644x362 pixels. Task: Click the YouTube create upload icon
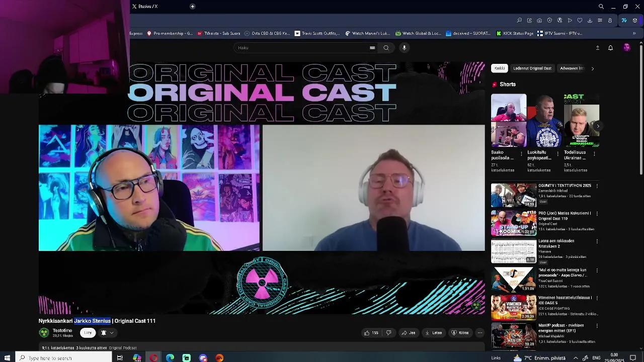pos(598,48)
